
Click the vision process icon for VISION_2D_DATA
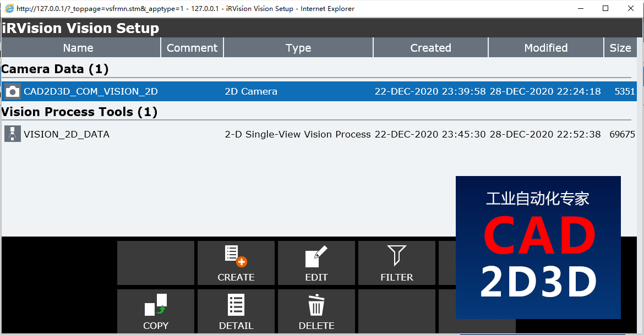click(13, 134)
